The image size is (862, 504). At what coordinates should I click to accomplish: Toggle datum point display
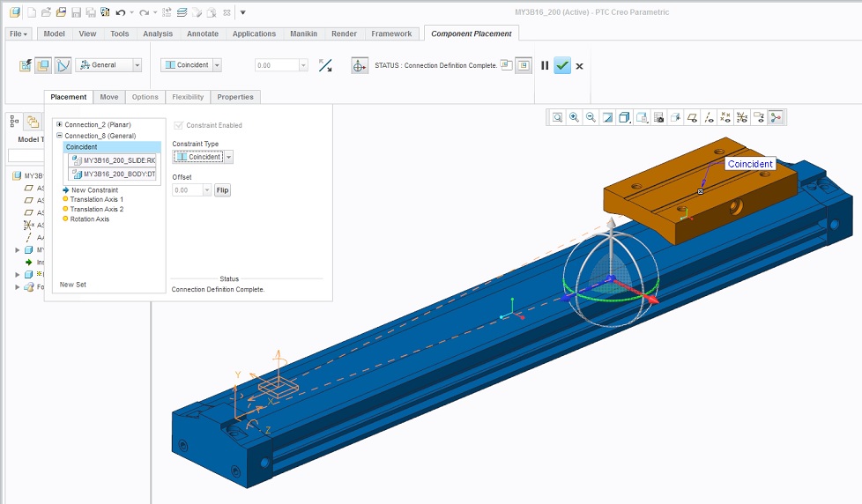725,117
